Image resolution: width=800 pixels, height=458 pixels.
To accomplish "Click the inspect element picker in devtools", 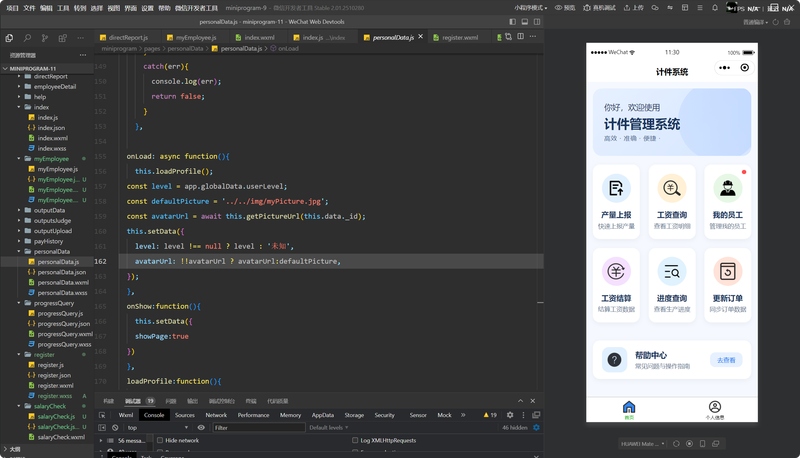I will click(102, 415).
